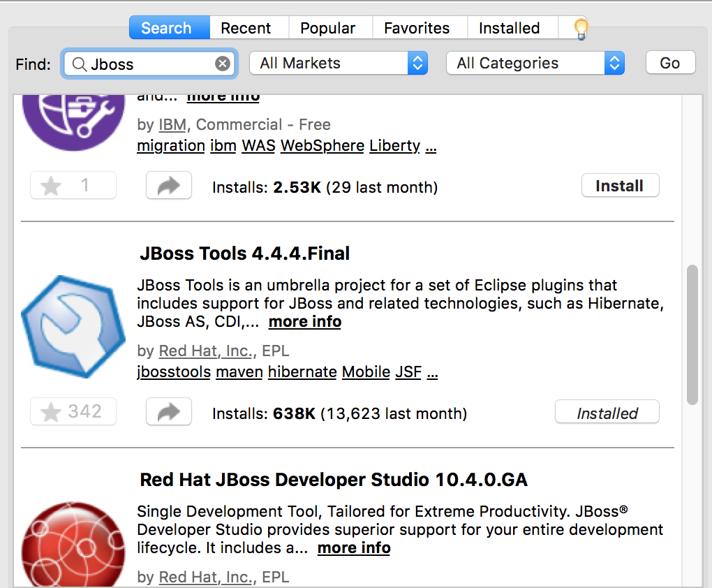Viewport: 712px width, 588px height.
Task: Clear the Jboss search text
Action: [x=223, y=64]
